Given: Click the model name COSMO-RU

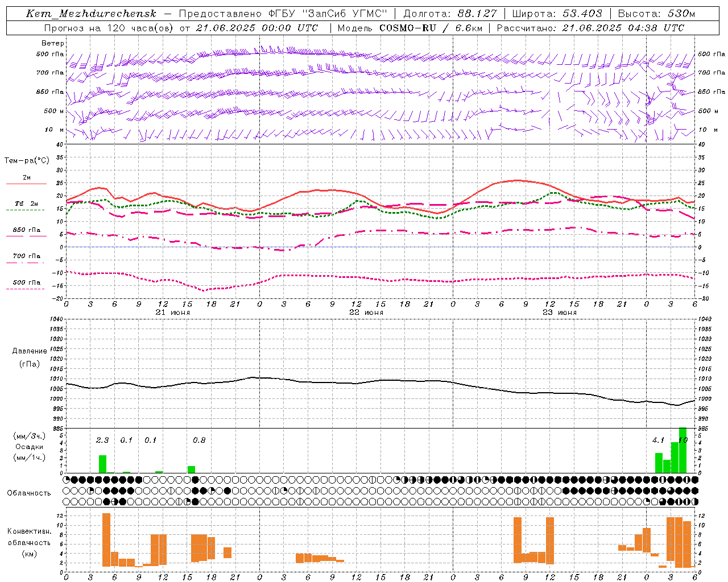Looking at the screenshot, I should 408,28.
